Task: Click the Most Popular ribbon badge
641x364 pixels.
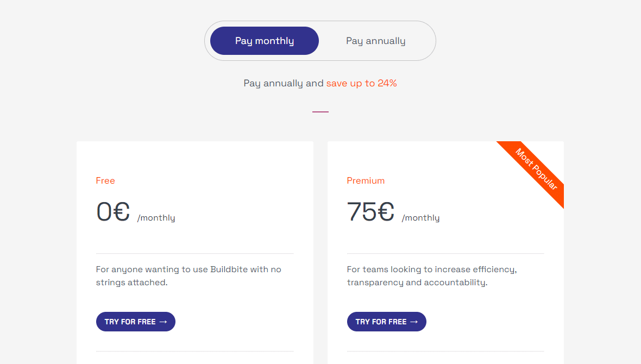Action: [536, 169]
